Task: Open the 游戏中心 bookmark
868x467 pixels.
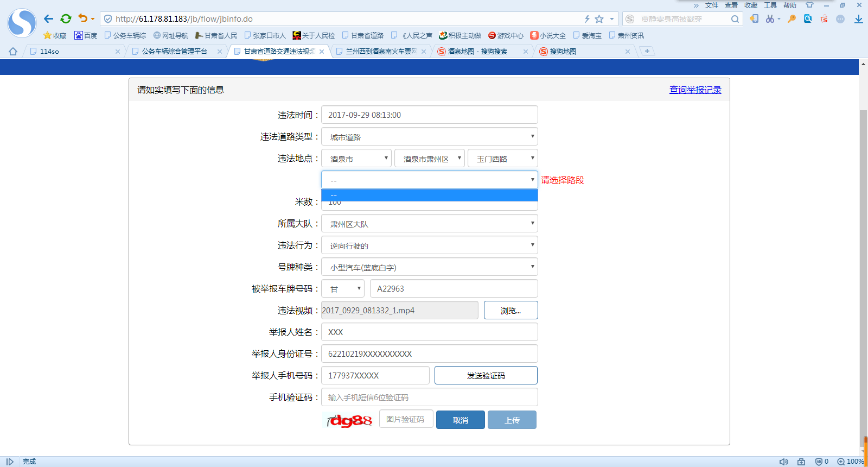Action: pyautogui.click(x=506, y=35)
